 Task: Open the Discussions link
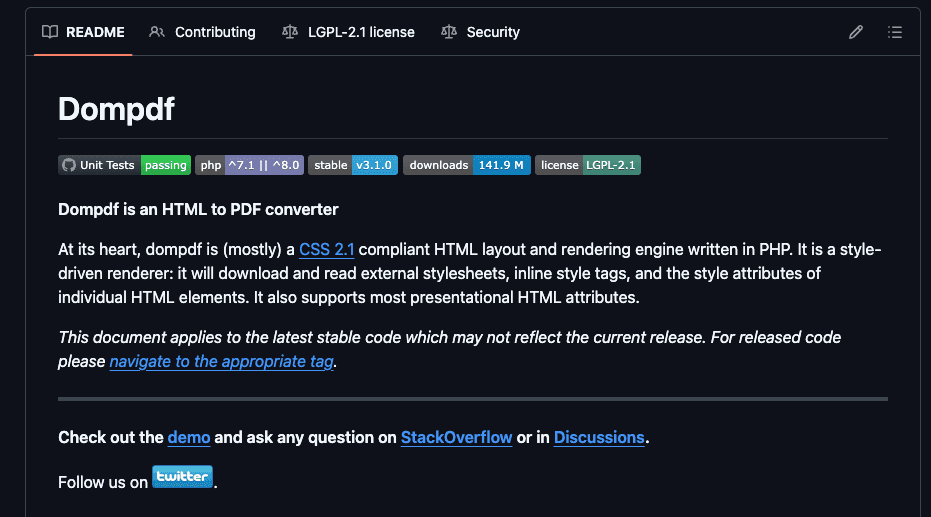(x=599, y=437)
